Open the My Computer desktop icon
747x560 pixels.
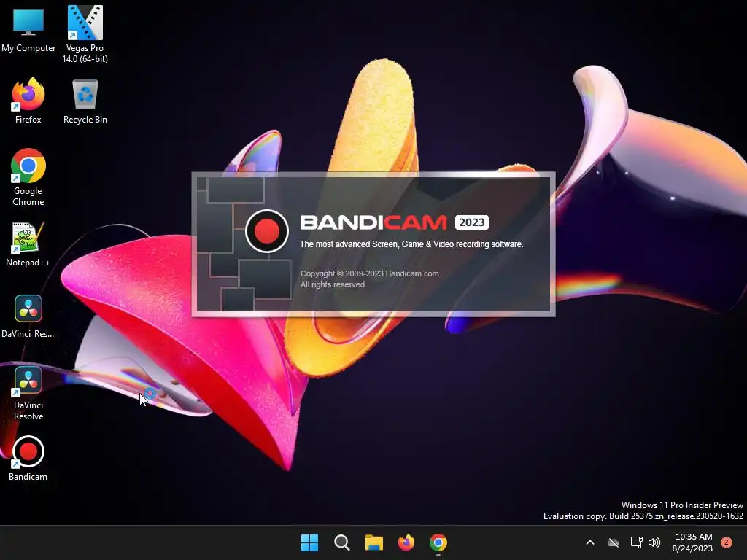click(x=28, y=29)
